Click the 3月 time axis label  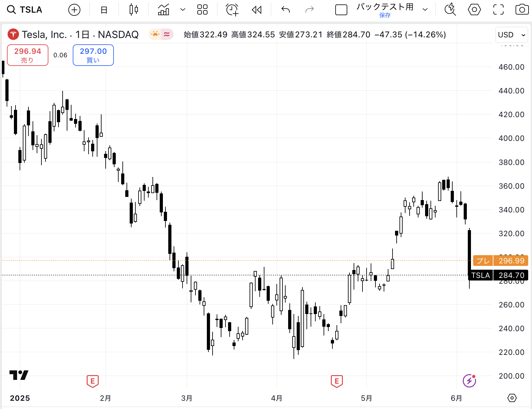(187, 398)
